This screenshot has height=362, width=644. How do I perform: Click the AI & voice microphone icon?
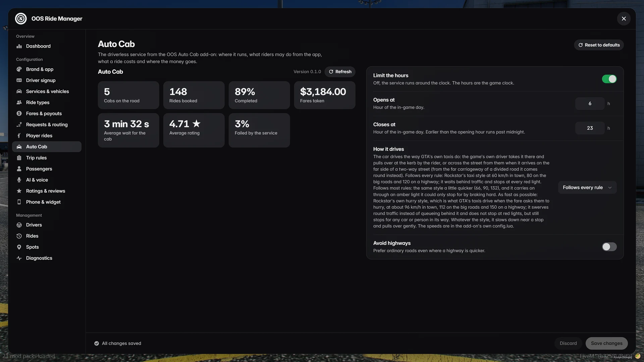[x=19, y=180]
